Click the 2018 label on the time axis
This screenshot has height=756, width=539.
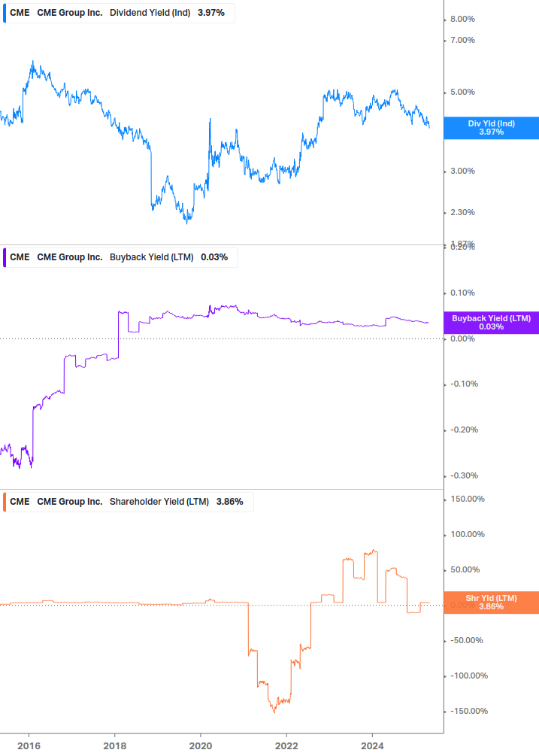pyautogui.click(x=114, y=746)
